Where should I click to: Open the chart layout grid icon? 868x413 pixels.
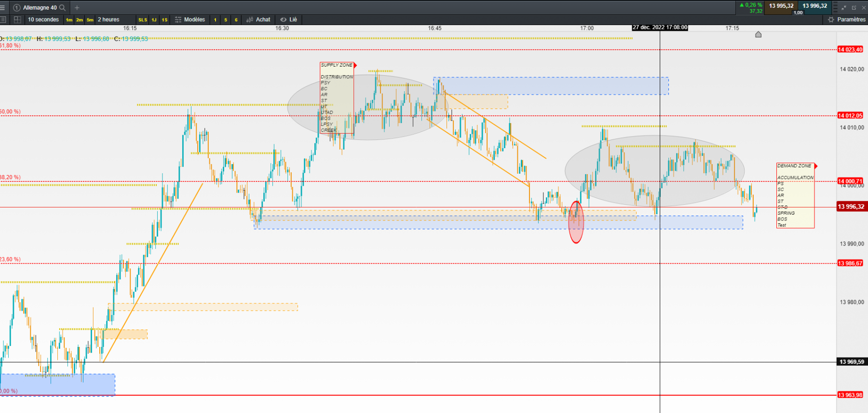tap(17, 20)
